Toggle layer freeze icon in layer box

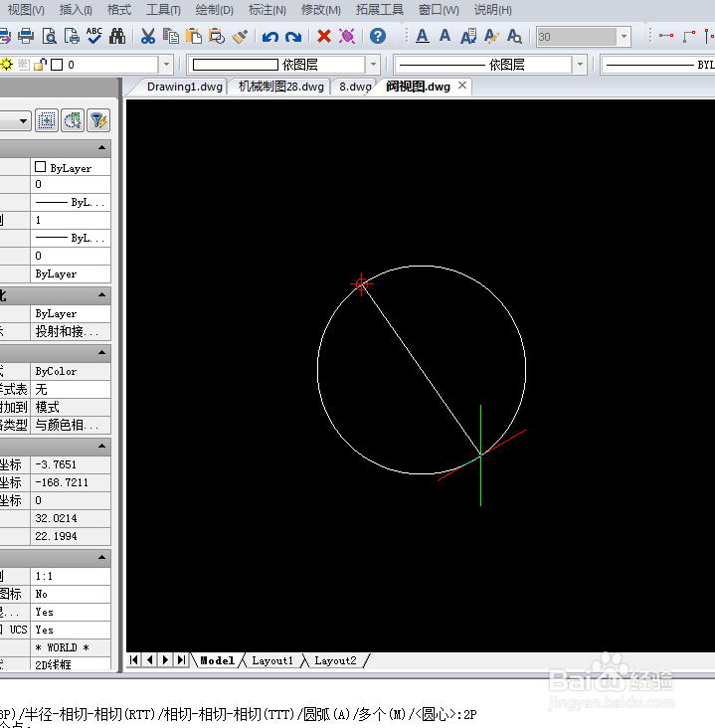[x=23, y=65]
